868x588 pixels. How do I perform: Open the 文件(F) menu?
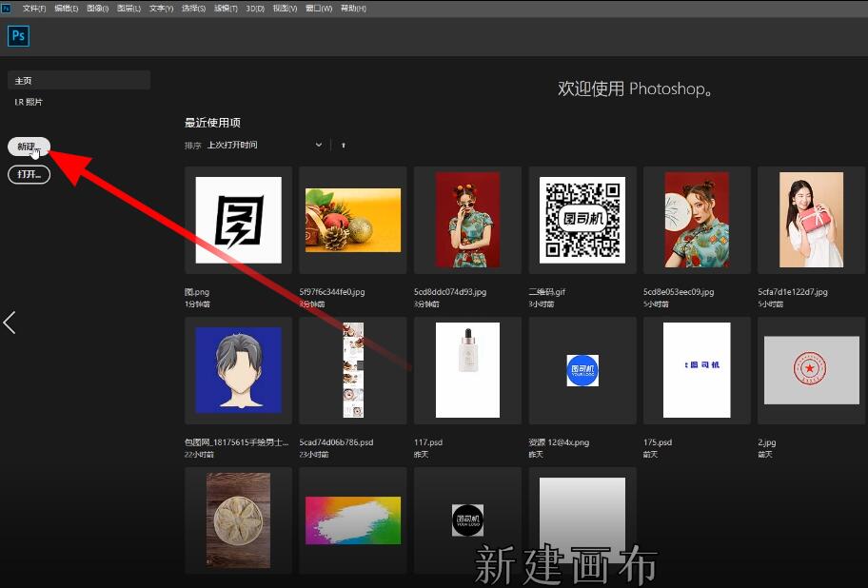coord(33,9)
